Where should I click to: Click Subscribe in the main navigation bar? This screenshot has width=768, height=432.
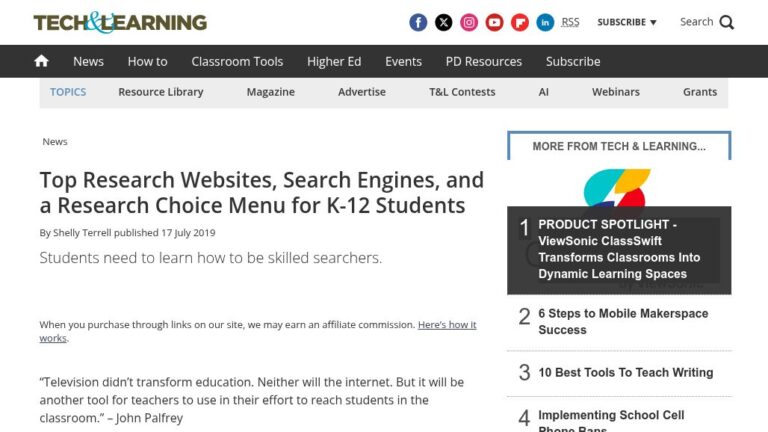(x=573, y=61)
